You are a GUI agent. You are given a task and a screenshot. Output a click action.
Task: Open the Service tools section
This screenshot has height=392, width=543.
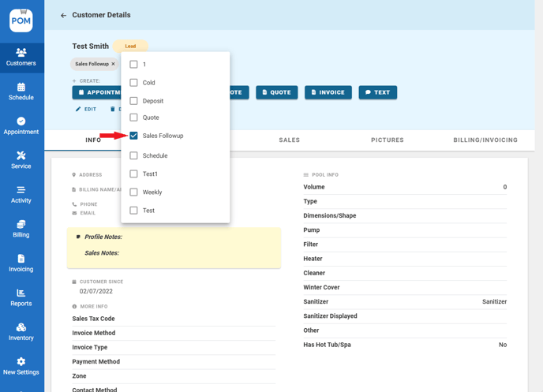click(x=21, y=160)
